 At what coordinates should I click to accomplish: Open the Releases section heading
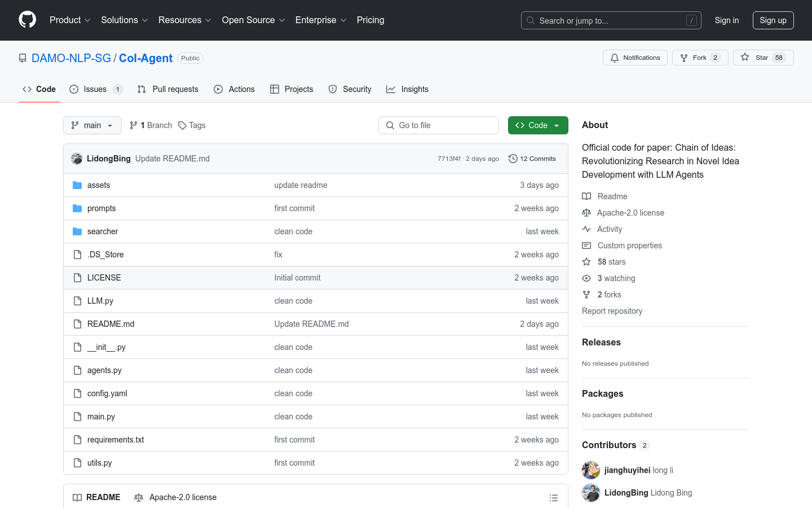[601, 342]
